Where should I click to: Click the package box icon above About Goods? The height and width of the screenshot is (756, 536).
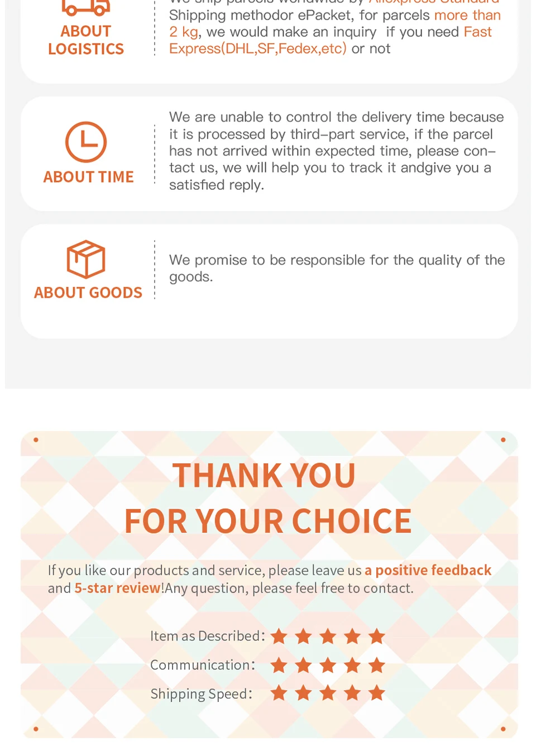click(x=86, y=259)
